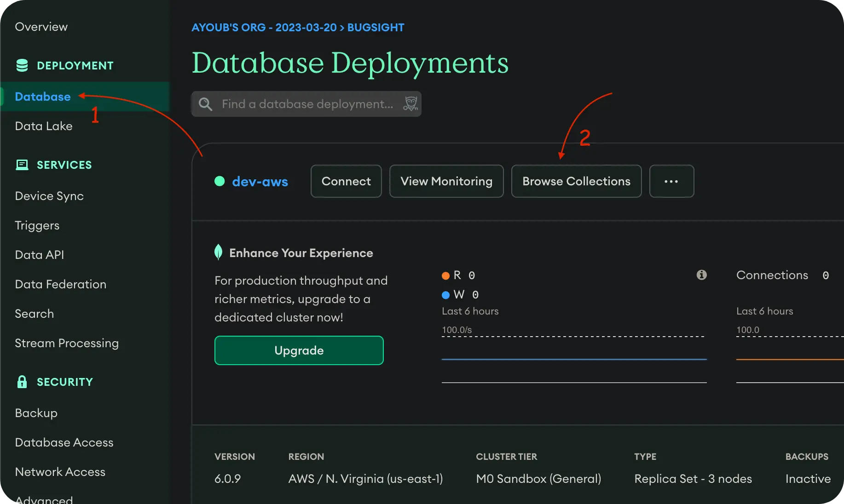Click the Security padlock icon
Screen dimensions: 844x504
click(22, 382)
